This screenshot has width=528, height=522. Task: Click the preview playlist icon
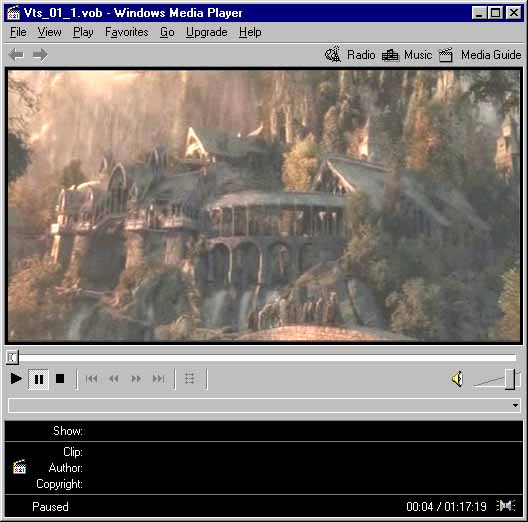190,379
